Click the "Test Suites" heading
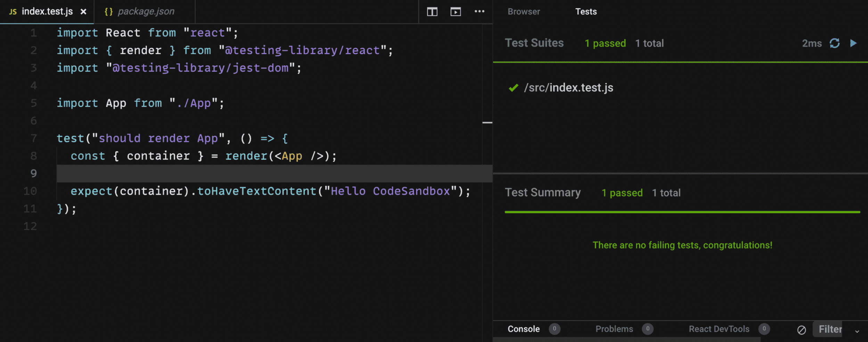868x342 pixels. pos(534,43)
